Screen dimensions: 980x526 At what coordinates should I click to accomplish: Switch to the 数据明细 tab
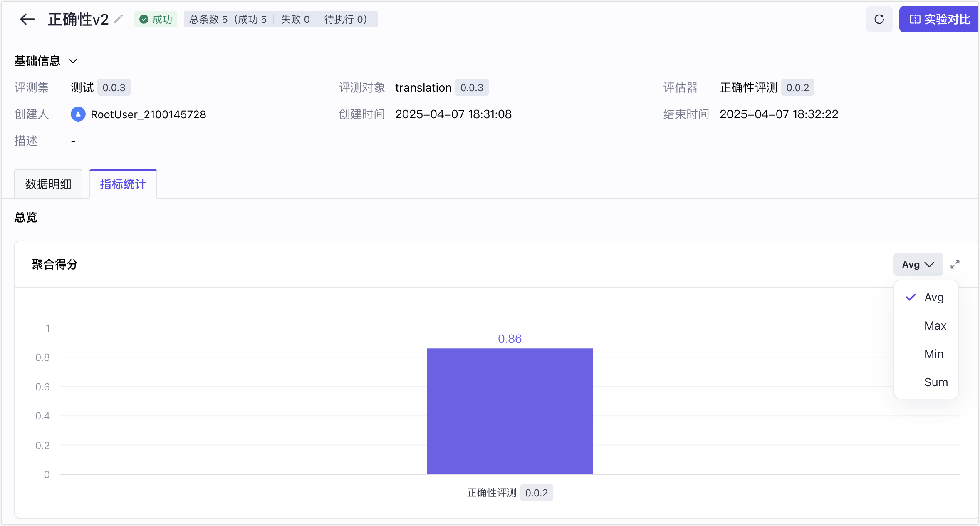click(48, 184)
